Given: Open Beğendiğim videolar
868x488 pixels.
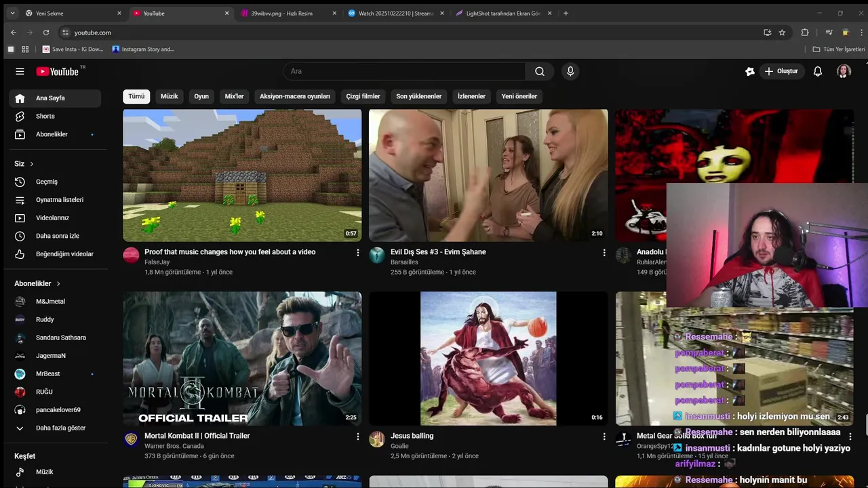Looking at the screenshot, I should point(55,254).
